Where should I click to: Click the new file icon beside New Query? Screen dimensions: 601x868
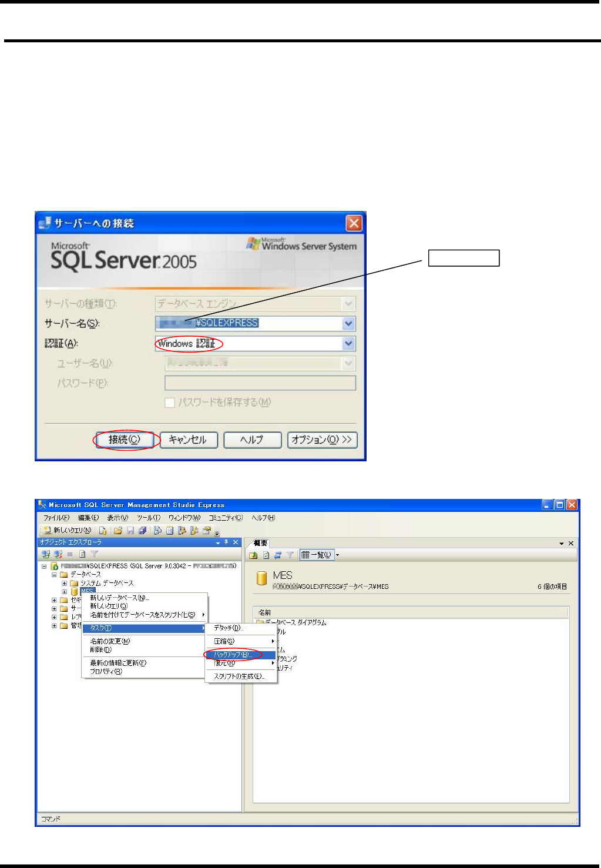point(103,531)
